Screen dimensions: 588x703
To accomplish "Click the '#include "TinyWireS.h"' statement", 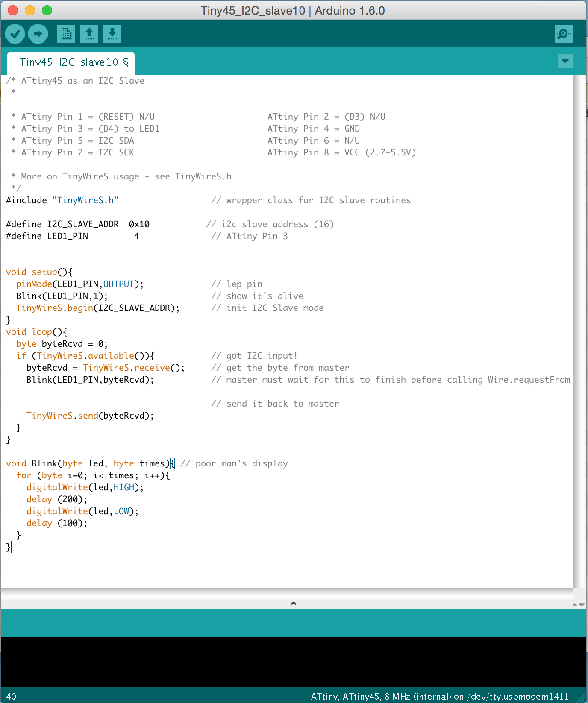I will 62,200.
